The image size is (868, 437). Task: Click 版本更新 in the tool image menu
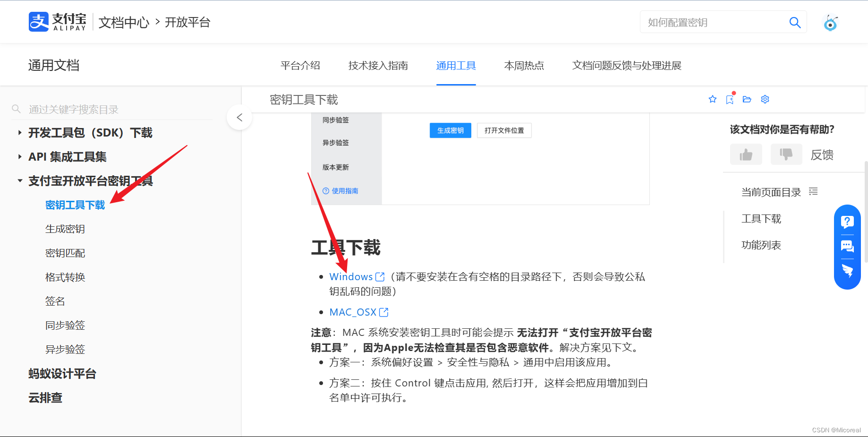[x=336, y=167]
